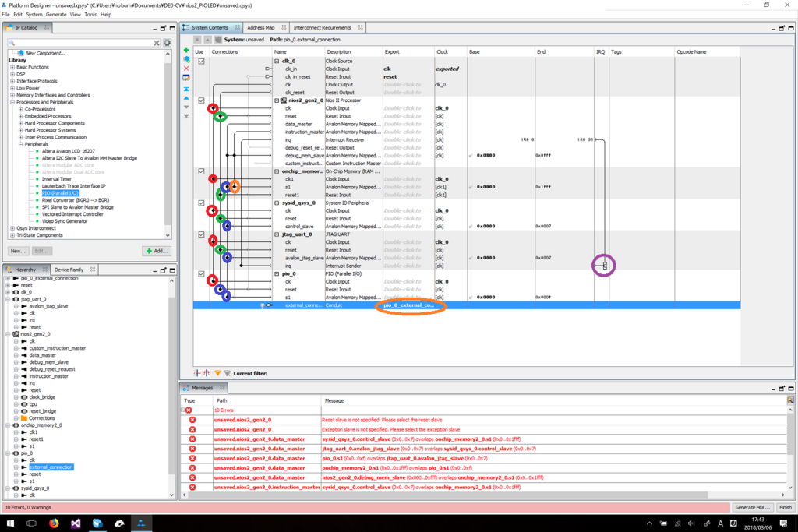Image resolution: width=798 pixels, height=532 pixels.
Task: Select Interval Timer in Peripherals list
Action: click(56, 179)
